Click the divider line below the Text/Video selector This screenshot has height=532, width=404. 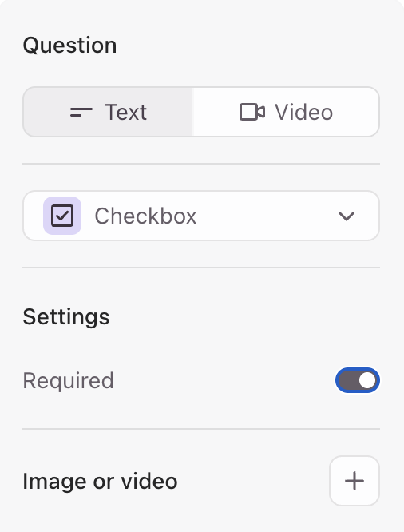tap(201, 164)
